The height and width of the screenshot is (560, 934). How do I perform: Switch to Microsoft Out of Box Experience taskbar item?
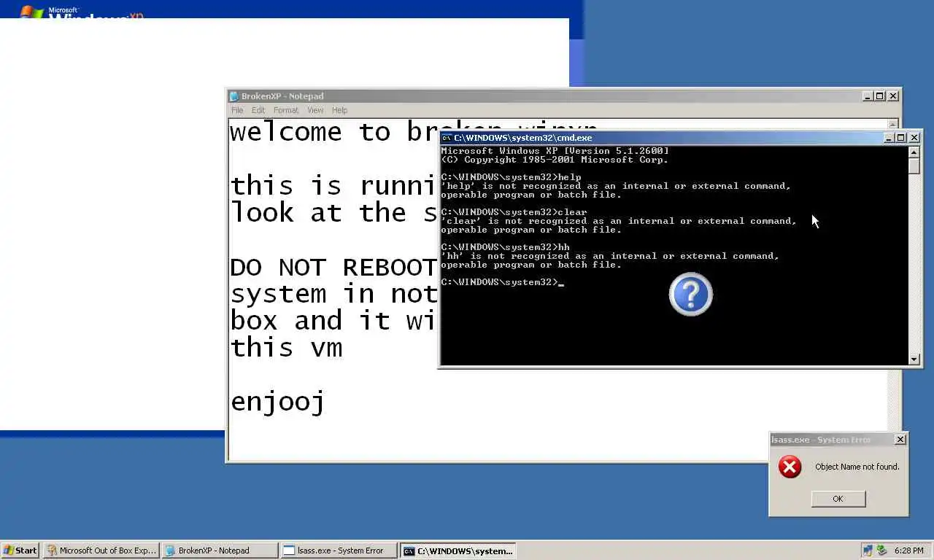(x=101, y=551)
